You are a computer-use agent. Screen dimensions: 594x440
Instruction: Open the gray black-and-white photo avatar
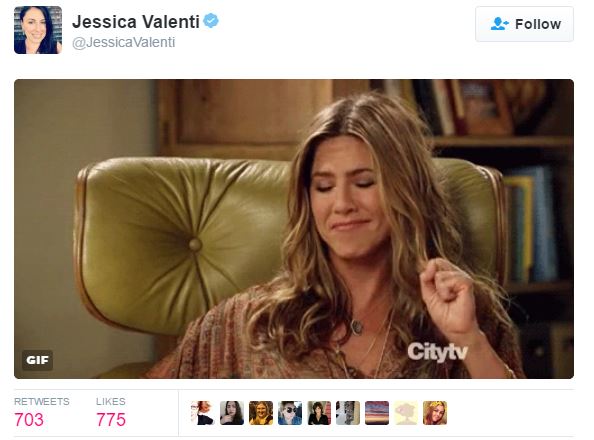348,413
